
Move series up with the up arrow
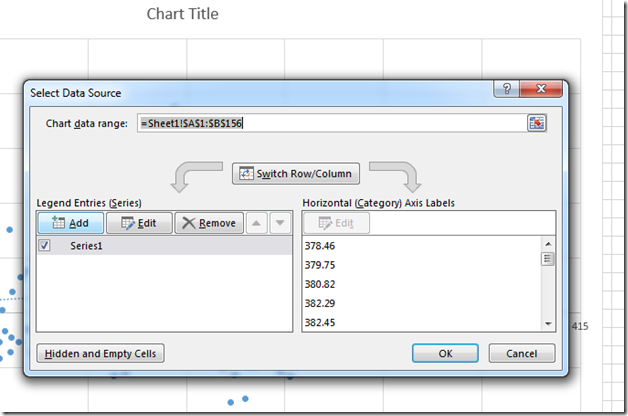click(257, 223)
